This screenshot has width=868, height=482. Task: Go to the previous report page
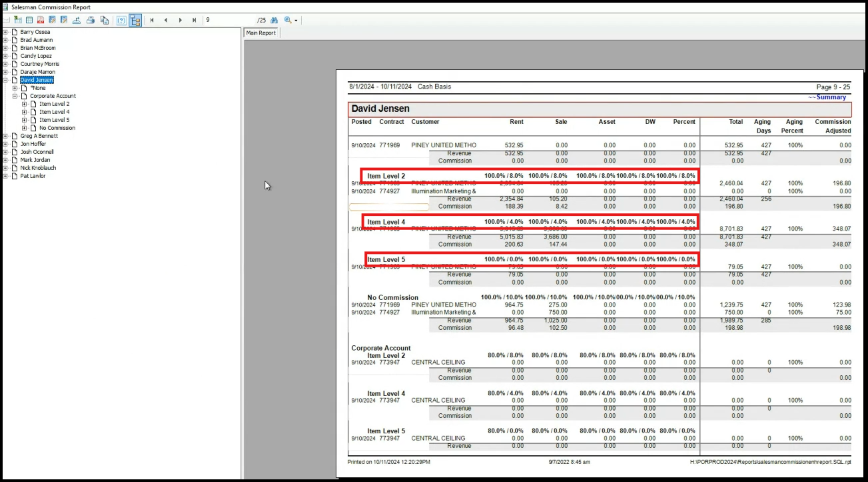[166, 20]
